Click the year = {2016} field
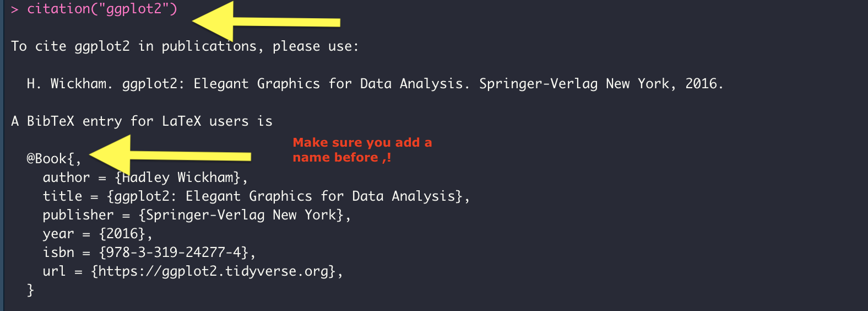This screenshot has width=868, height=311. pyautogui.click(x=97, y=234)
